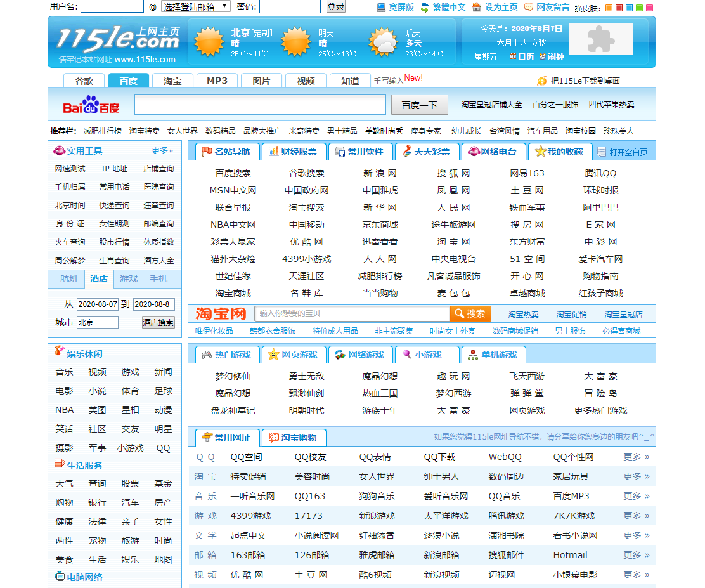This screenshot has width=705, height=588.
Task: Click the 生活服务 section header icon
Action: point(60,463)
